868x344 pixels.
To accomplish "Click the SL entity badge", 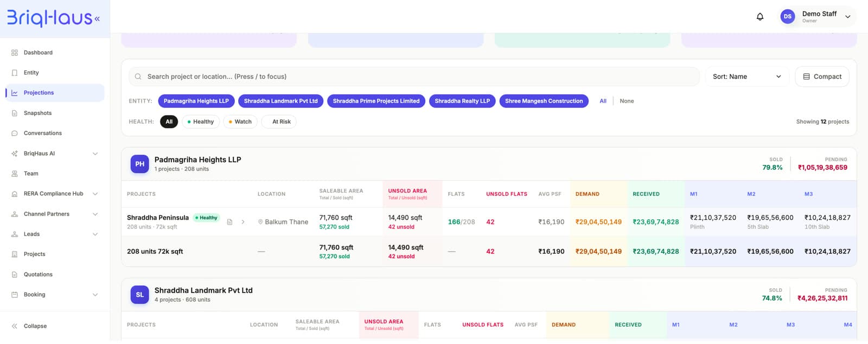I will pos(140,295).
